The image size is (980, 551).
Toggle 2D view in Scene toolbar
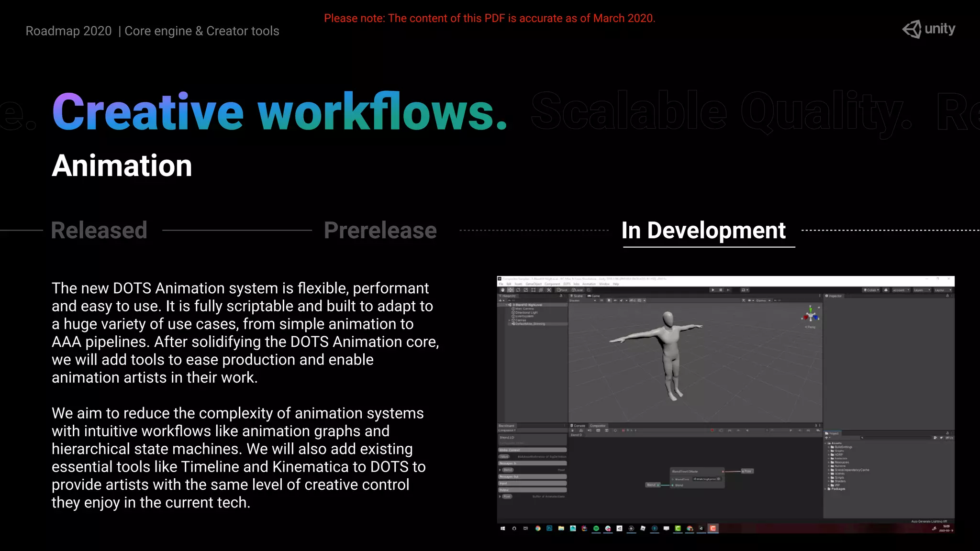601,300
